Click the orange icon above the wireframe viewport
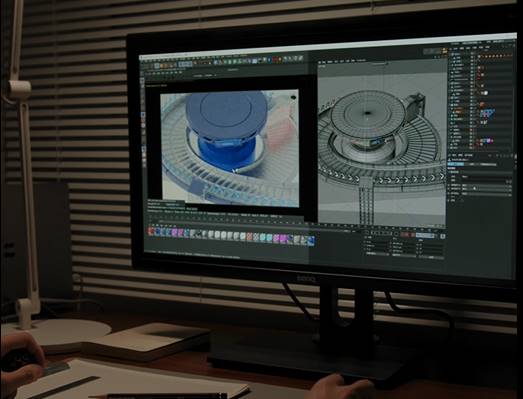The image size is (523, 399). 444,51
